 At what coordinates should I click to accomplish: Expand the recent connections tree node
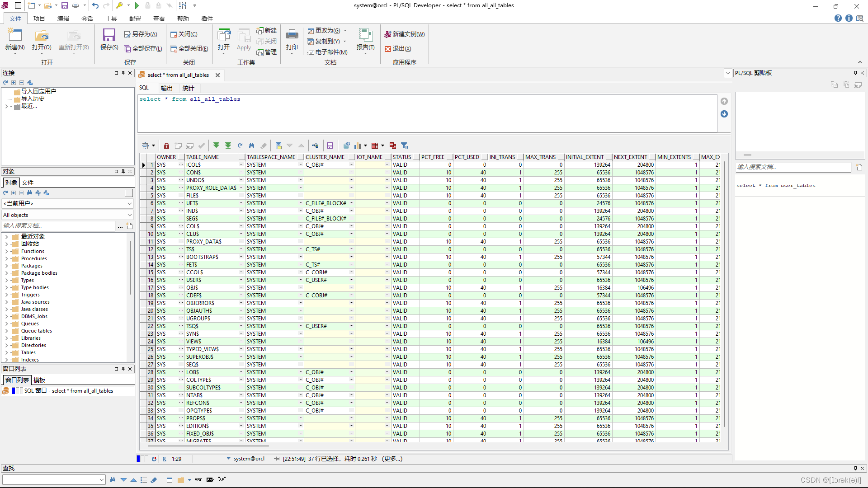pyautogui.click(x=6, y=106)
